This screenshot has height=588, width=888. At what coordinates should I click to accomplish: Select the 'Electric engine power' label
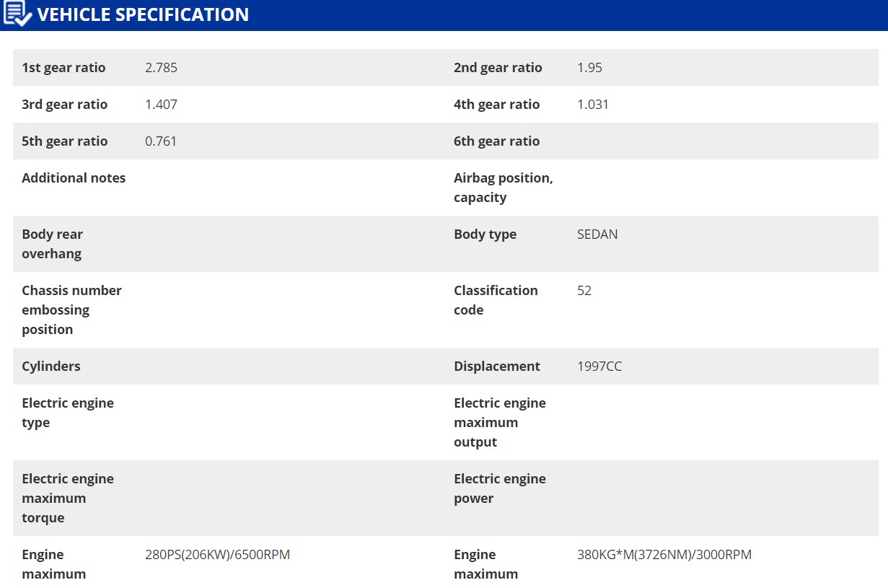[500, 488]
